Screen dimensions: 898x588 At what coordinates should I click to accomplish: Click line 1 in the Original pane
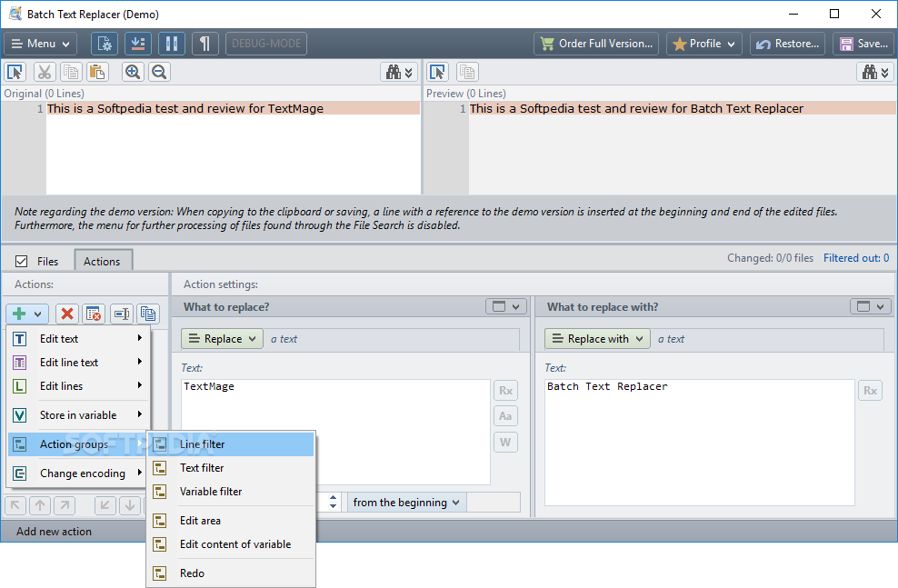tap(233, 109)
